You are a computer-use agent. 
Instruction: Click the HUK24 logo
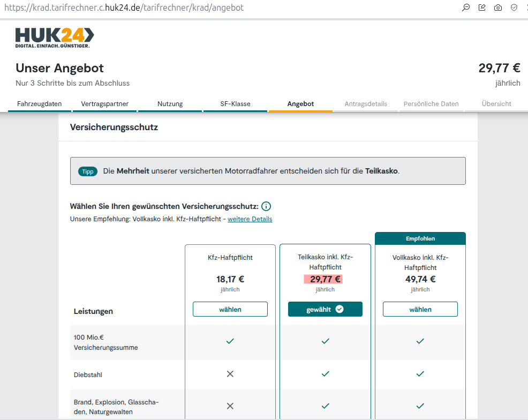tap(55, 37)
